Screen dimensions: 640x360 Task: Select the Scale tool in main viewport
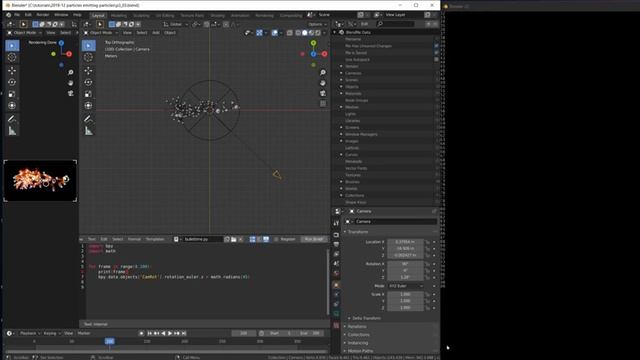(x=88, y=94)
